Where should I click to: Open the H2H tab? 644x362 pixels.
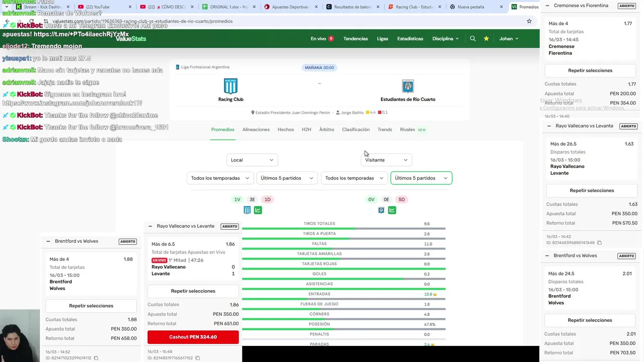tap(306, 130)
